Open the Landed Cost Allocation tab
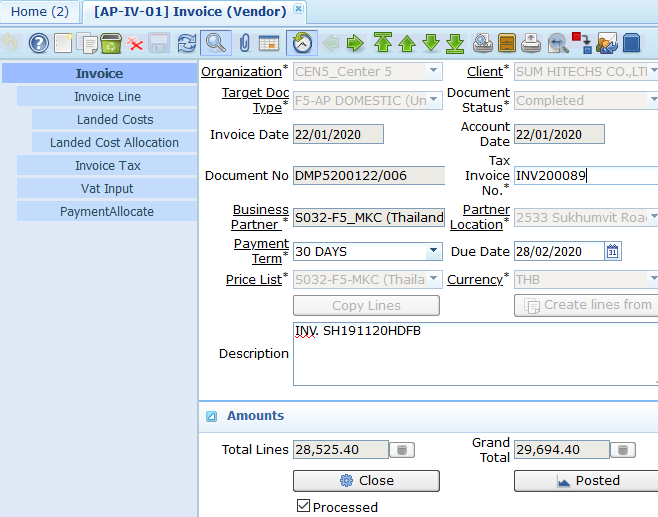 coord(115,143)
